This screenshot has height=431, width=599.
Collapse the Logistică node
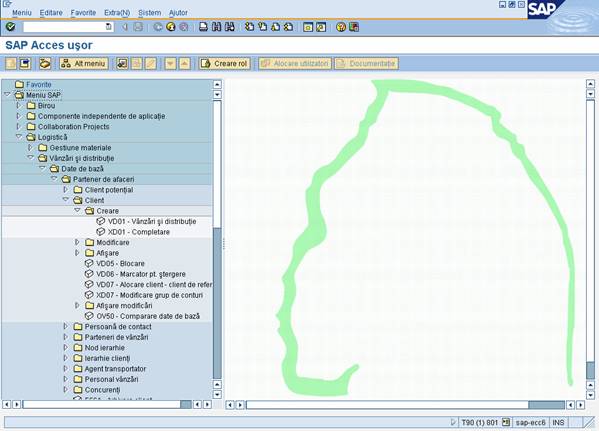(18, 136)
